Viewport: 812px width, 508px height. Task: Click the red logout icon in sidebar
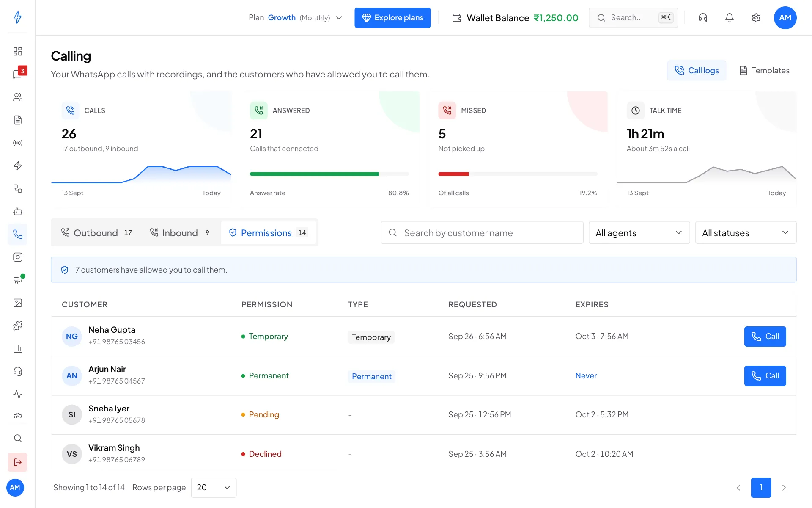[x=17, y=462]
